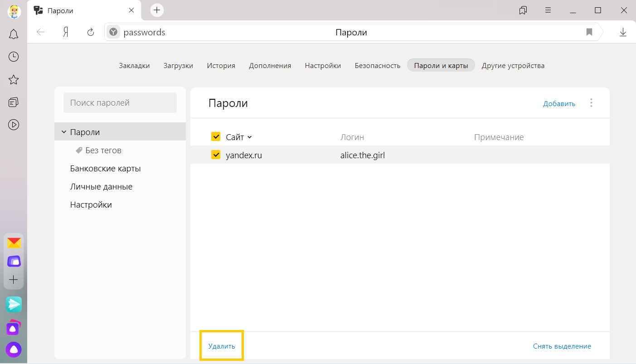Select the Пароли browser tab title
Viewport: 636px width, 364px height.
[60, 10]
